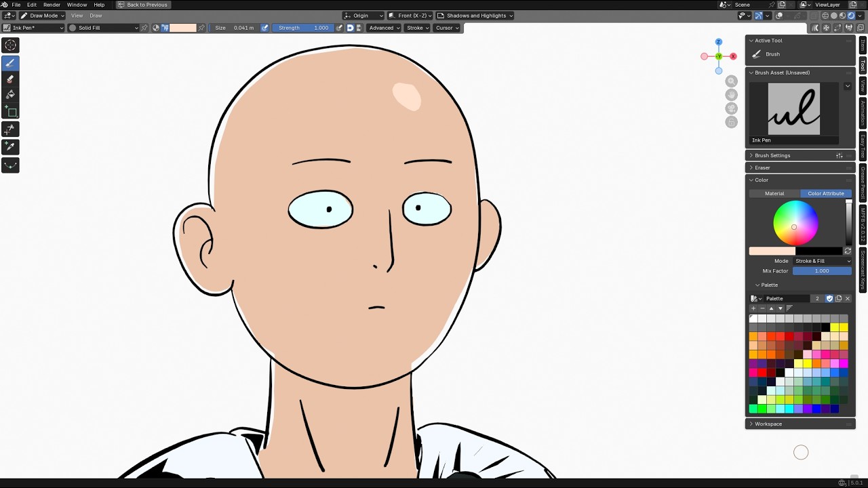Click the red X axis gizmo
868x488 pixels.
(733, 56)
